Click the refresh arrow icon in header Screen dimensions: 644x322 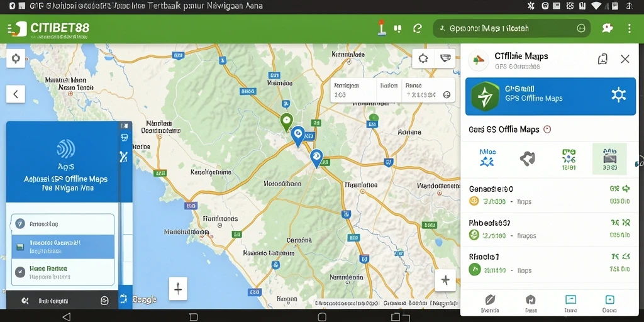click(418, 28)
